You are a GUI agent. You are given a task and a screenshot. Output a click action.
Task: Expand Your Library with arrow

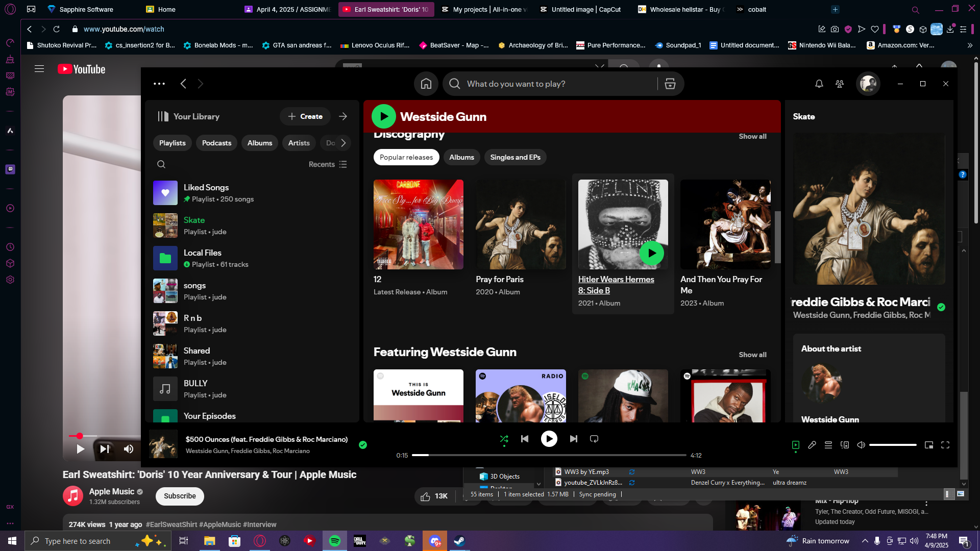pos(343,116)
